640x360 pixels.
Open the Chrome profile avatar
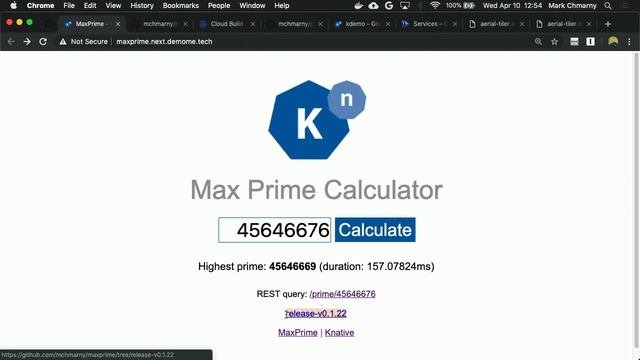[x=613, y=42]
